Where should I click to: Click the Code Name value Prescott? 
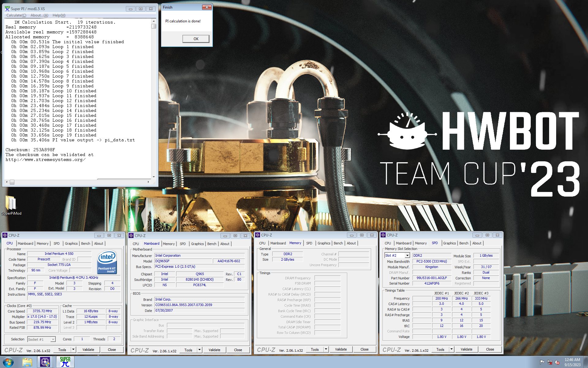click(44, 259)
